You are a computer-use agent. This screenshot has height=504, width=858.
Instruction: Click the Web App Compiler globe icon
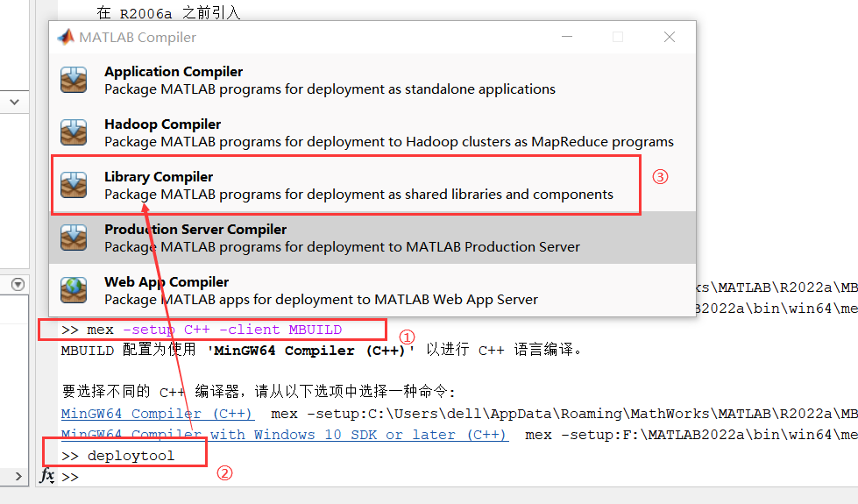point(74,290)
